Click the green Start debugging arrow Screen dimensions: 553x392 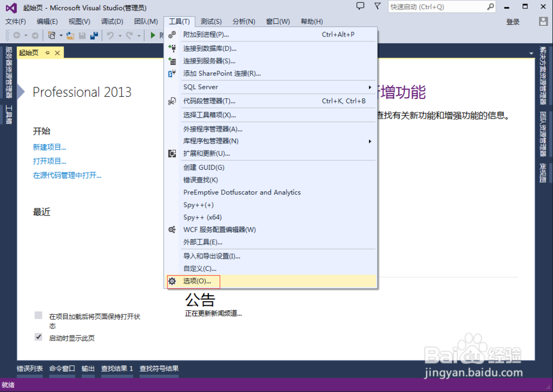point(153,35)
